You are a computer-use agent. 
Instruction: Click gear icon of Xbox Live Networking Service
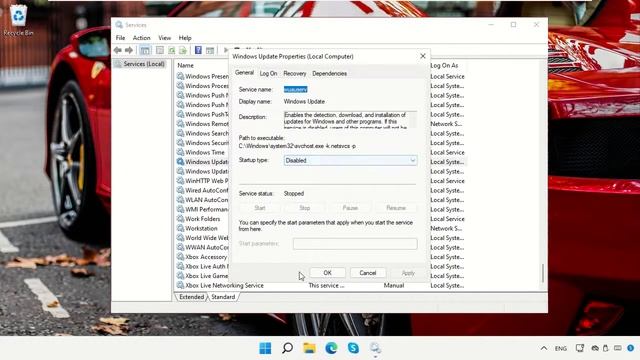pos(180,285)
